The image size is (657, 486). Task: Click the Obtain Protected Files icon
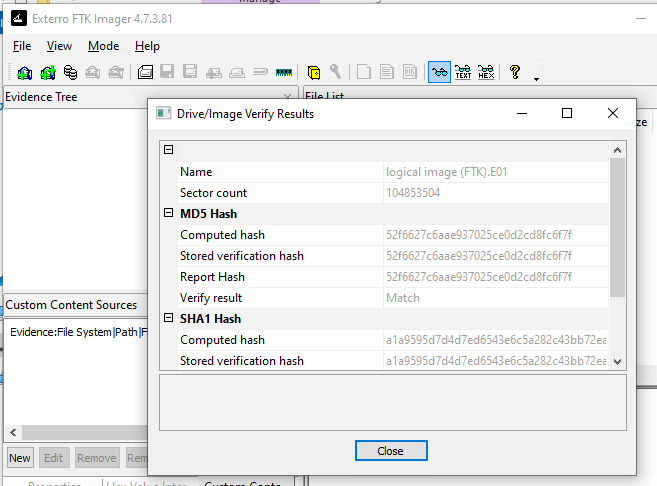(314, 72)
